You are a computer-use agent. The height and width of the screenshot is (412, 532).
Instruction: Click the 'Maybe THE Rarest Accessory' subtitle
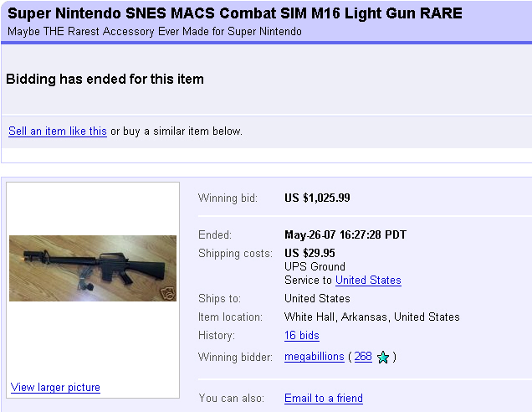point(155,32)
